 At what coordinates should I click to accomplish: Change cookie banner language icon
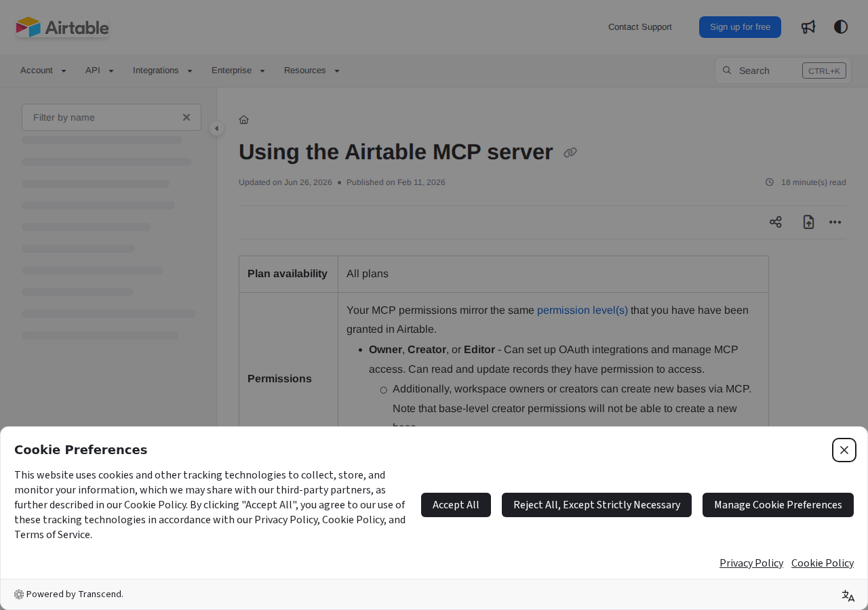(848, 596)
